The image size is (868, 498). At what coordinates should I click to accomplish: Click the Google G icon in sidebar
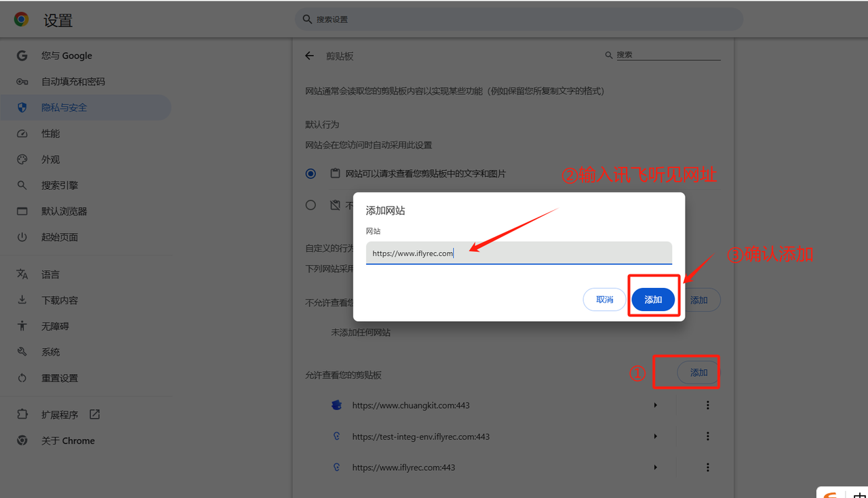[22, 56]
